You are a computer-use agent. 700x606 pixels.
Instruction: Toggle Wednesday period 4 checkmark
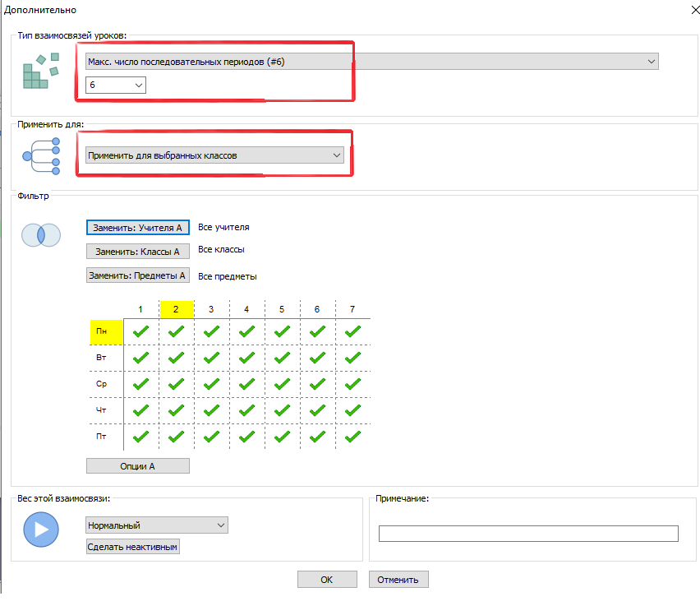[246, 384]
